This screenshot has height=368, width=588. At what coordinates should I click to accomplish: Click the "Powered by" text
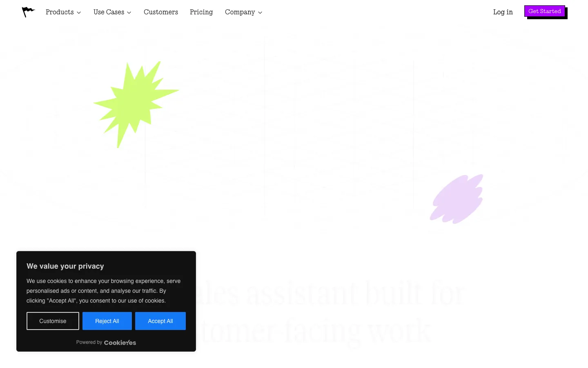(x=89, y=342)
